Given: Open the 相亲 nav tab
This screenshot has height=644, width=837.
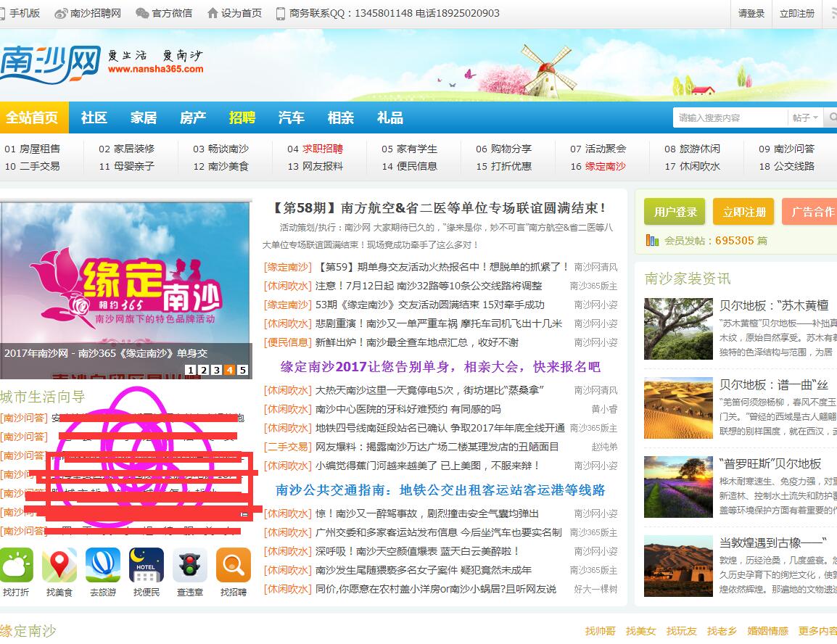Looking at the screenshot, I should point(341,117).
